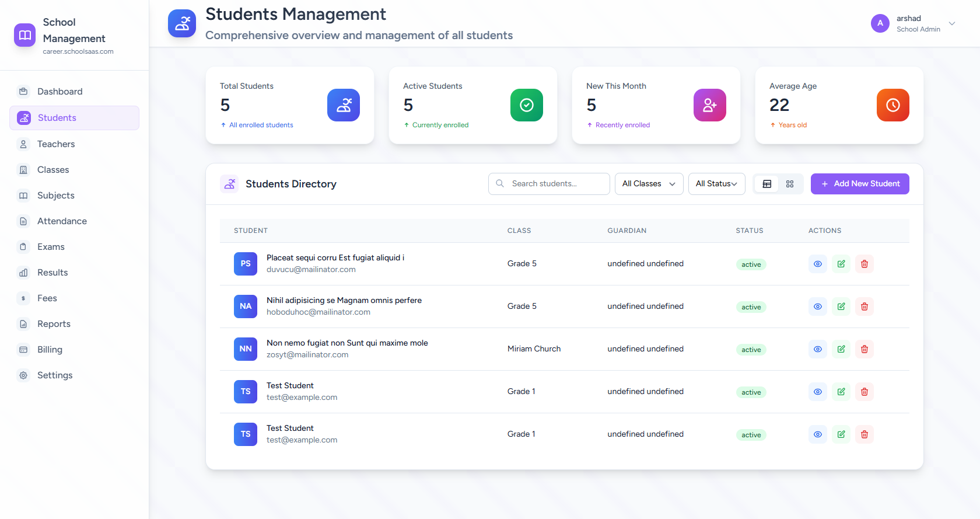Open the All Status filter dropdown
This screenshot has width=980, height=519.
coord(716,184)
